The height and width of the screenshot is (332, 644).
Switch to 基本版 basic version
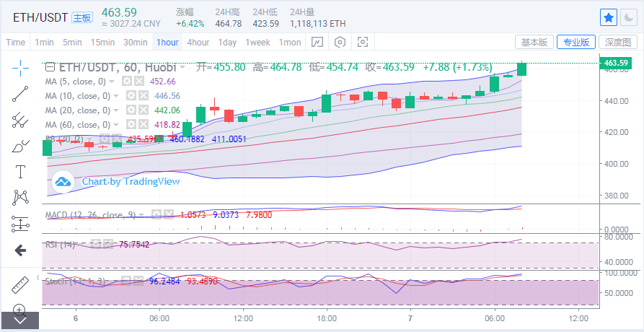[534, 42]
